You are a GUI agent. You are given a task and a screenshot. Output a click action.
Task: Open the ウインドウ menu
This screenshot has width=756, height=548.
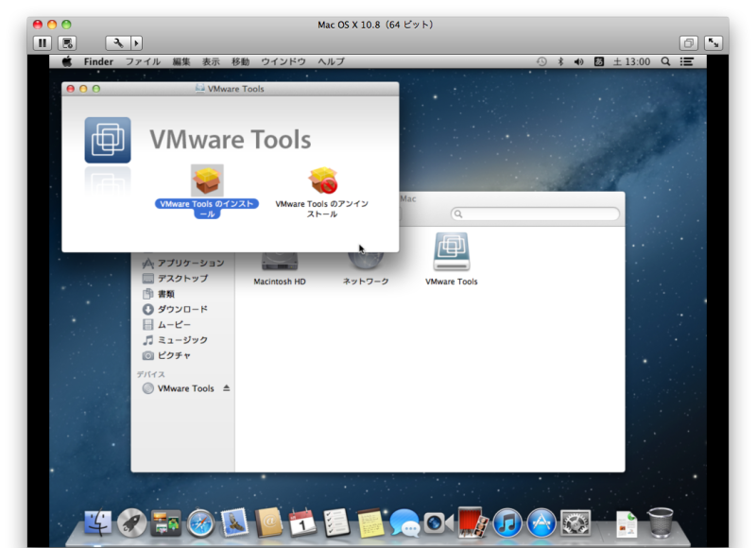(283, 61)
